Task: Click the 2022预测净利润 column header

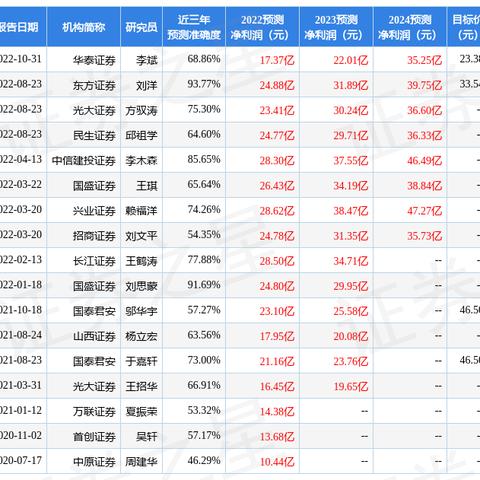Action: point(262,27)
